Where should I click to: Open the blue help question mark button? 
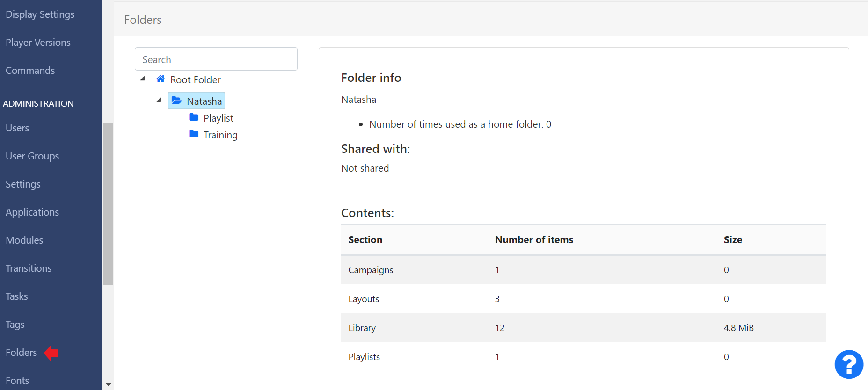pyautogui.click(x=848, y=364)
